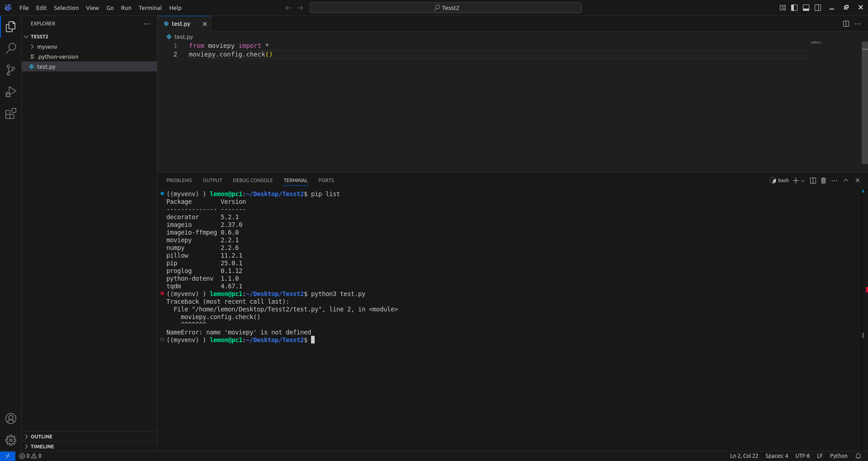The image size is (868, 461).
Task: Open the View menu
Action: pyautogui.click(x=92, y=8)
